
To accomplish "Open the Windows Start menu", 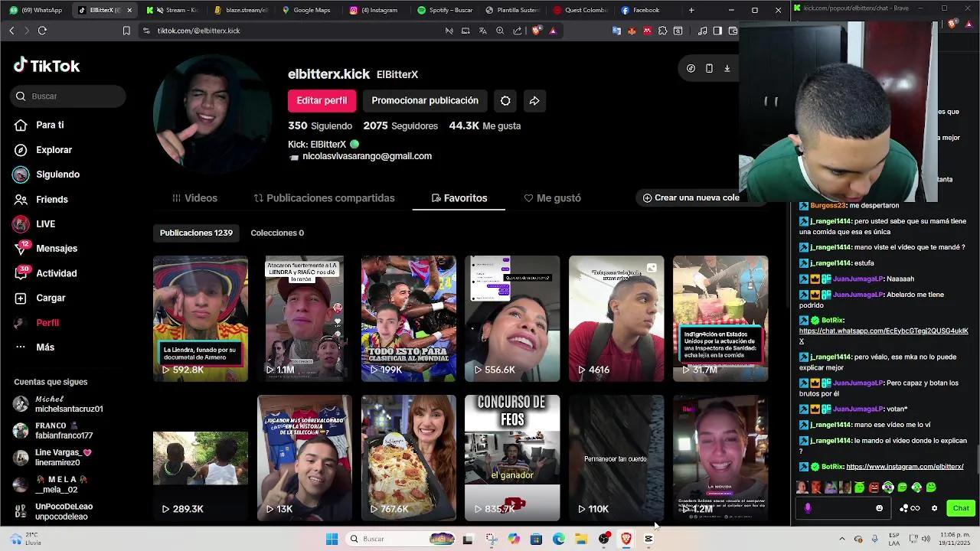I will (332, 539).
